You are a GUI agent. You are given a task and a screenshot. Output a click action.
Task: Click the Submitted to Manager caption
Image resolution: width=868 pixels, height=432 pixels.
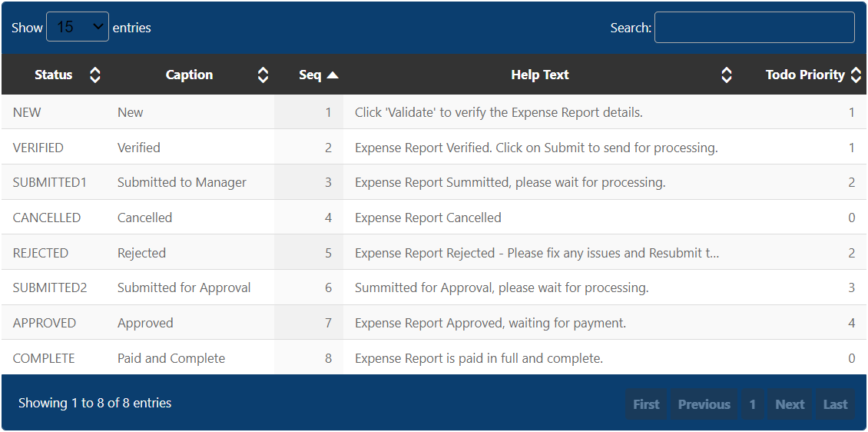click(182, 182)
